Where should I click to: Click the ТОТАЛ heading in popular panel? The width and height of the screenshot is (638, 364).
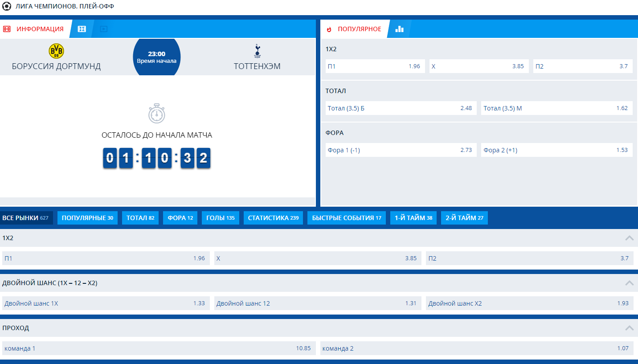(x=335, y=91)
